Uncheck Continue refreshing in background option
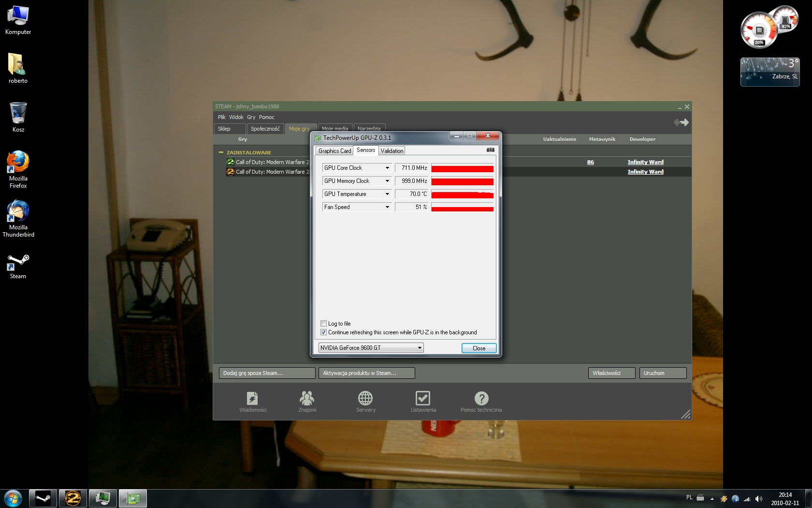Screen dimensions: 812x508 pos(324,332)
